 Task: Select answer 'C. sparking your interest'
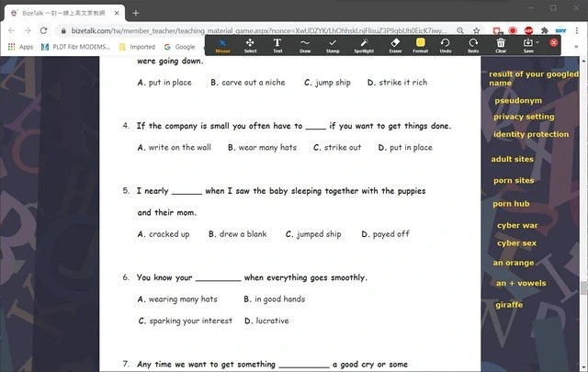186,321
